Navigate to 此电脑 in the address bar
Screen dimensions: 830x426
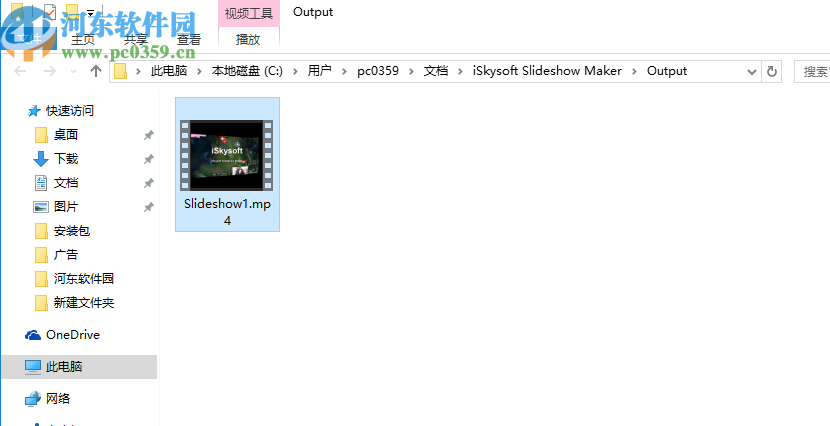[x=169, y=71]
